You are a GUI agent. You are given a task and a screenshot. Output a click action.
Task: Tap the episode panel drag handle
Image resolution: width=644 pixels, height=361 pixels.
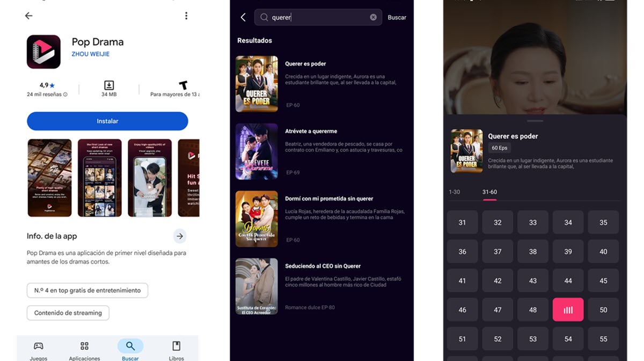pos(535,121)
